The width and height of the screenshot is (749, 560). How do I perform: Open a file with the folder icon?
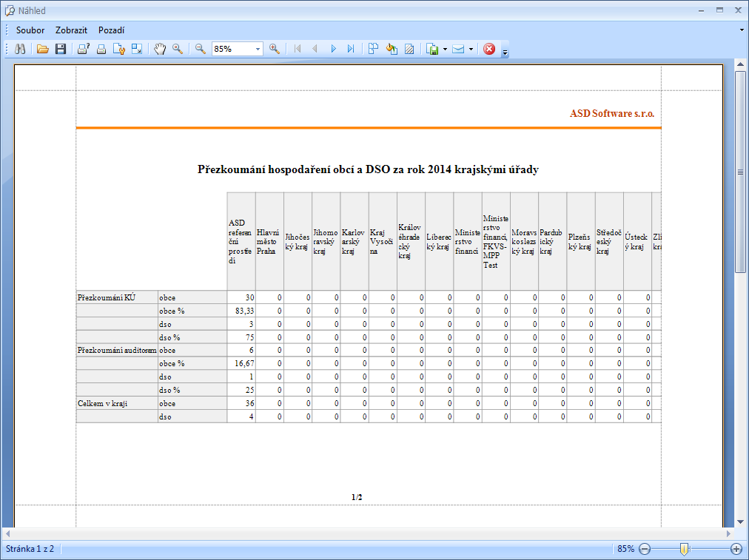click(42, 49)
